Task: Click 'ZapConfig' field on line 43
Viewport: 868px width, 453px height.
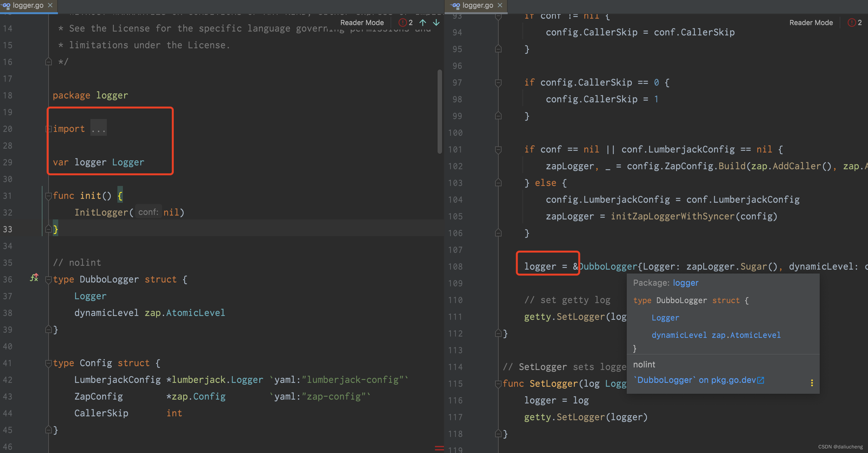Action: pos(99,396)
